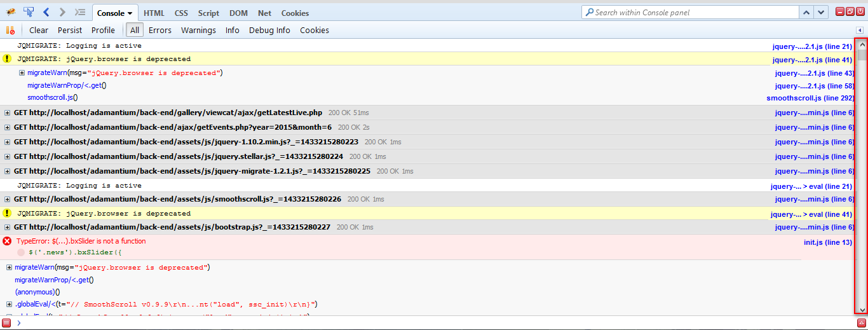868x330 pixels.
Task: Open the DOM panel tab
Action: click(238, 13)
